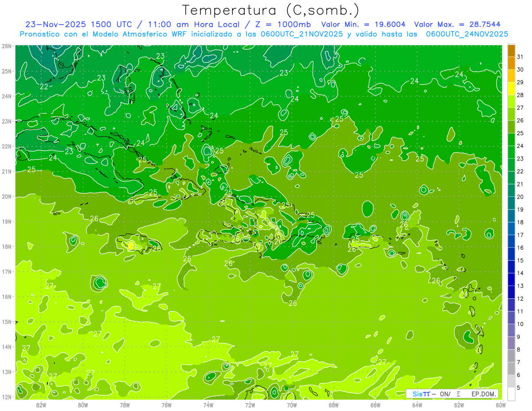
Task: Click the yellow swatch between 28 and 29
Action: 511,89
